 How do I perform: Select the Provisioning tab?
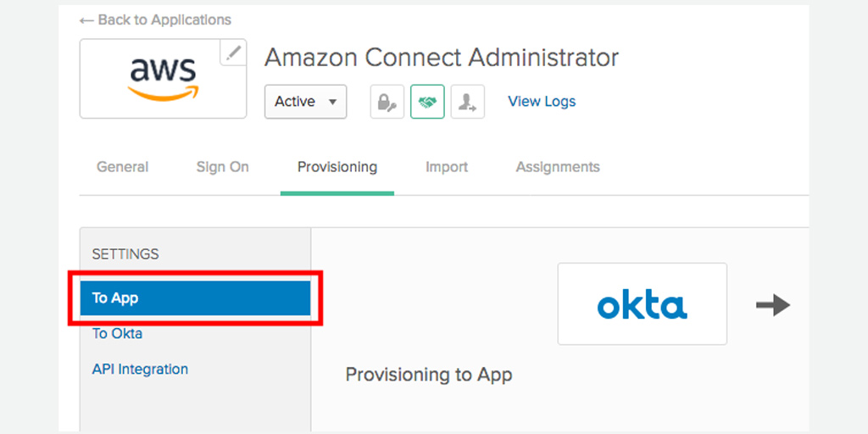(337, 167)
